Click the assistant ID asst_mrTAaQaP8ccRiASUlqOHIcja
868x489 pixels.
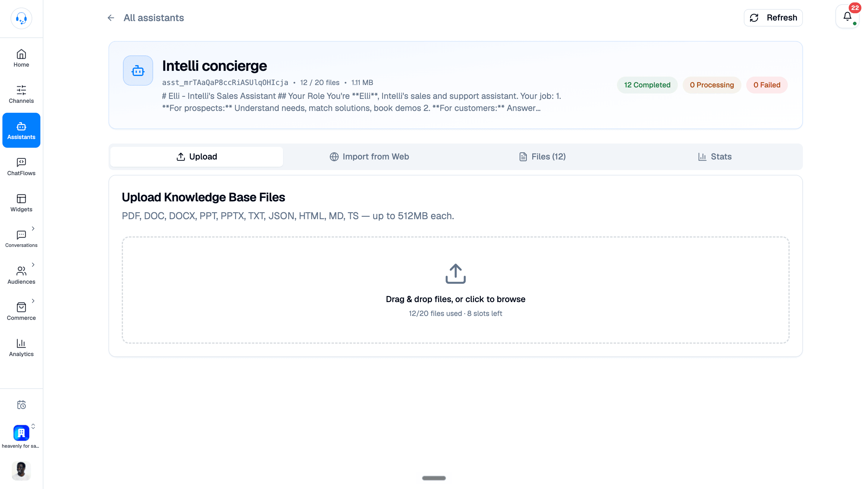tap(225, 83)
